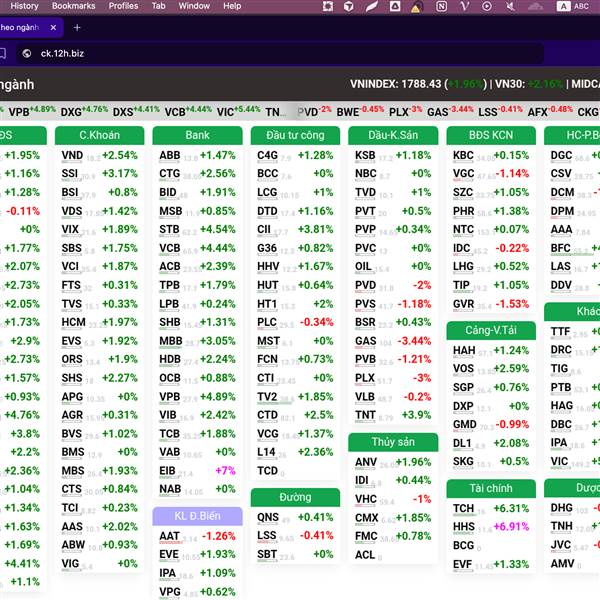The height and width of the screenshot is (600, 600).
Task: Click the yellow warning triangle menu bar icon
Action: pos(416,7)
